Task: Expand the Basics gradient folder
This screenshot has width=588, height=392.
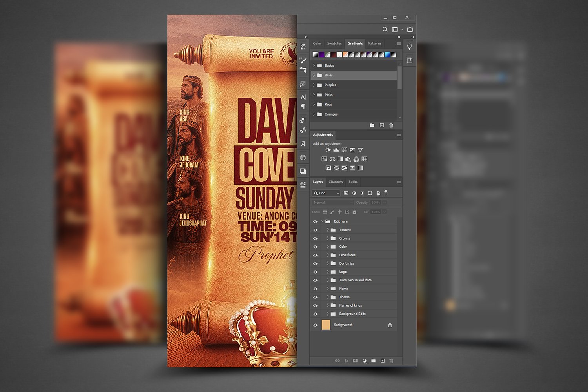Action: pyautogui.click(x=314, y=65)
